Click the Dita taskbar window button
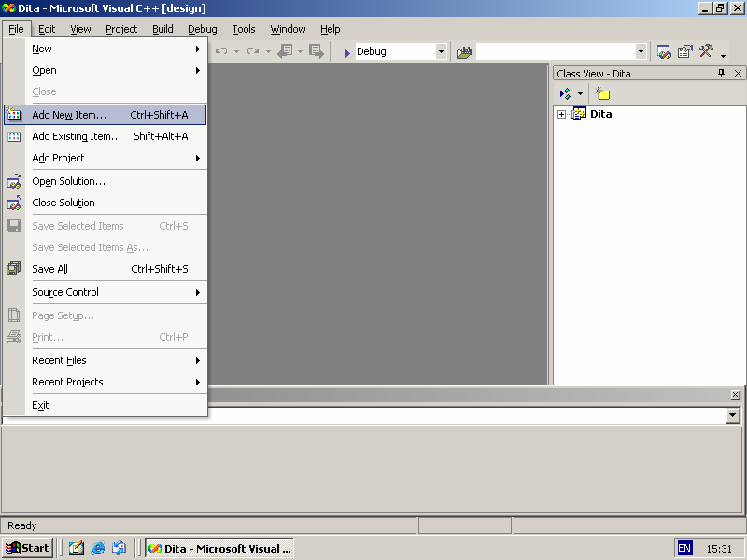 (x=219, y=549)
